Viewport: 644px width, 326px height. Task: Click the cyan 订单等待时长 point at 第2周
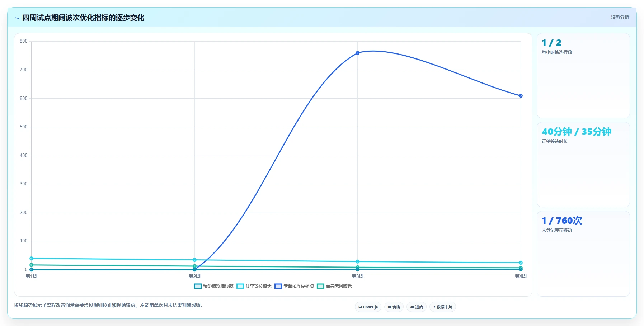coord(194,260)
